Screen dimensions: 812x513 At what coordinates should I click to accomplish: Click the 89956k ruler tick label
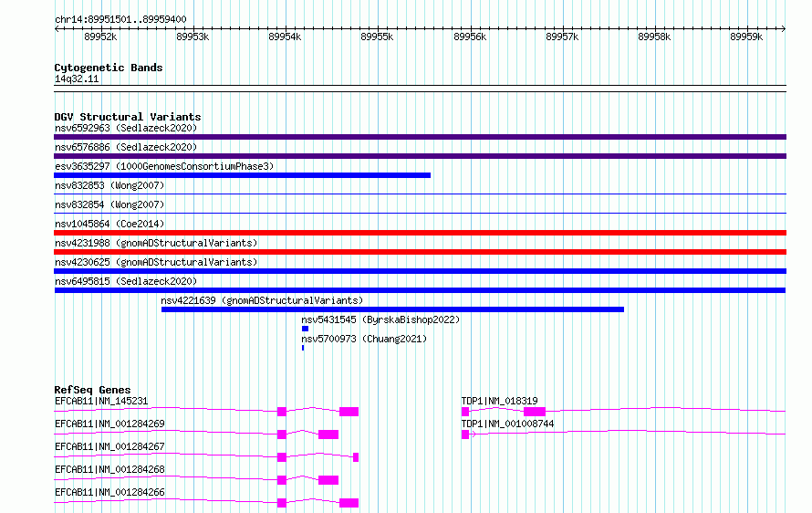click(470, 37)
